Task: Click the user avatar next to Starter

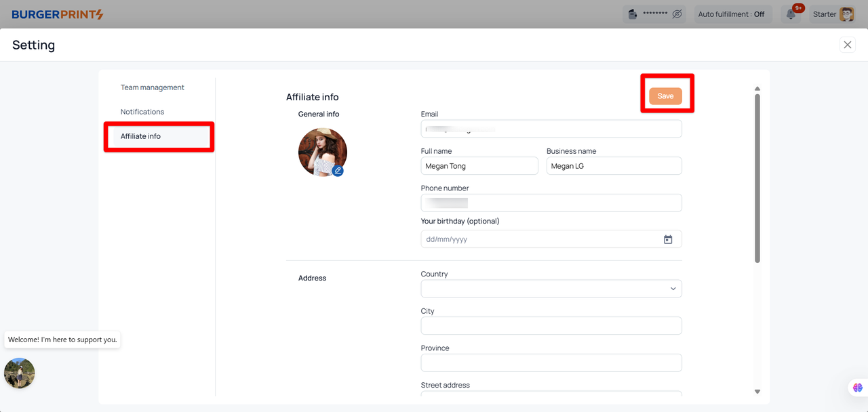Action: pyautogui.click(x=846, y=14)
